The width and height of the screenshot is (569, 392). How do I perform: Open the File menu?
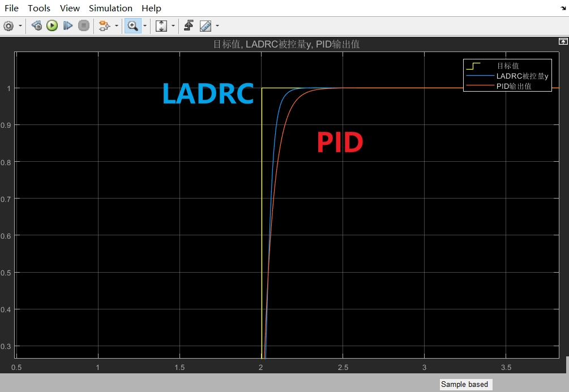11,8
